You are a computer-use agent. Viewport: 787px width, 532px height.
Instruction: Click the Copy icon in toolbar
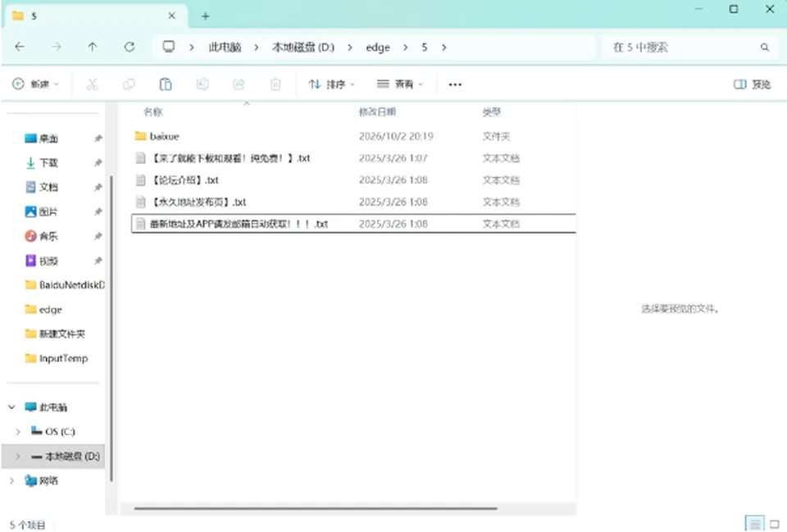coord(129,84)
